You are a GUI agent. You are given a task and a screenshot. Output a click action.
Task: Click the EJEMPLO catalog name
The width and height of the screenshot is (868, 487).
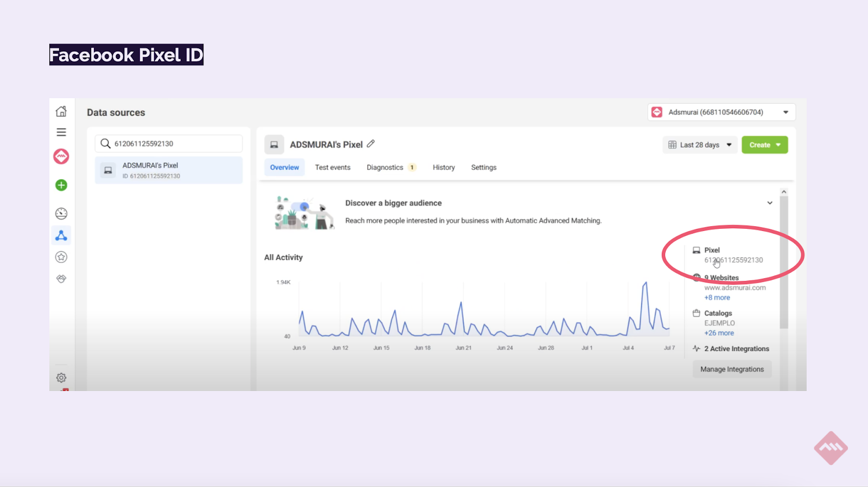[x=719, y=323]
